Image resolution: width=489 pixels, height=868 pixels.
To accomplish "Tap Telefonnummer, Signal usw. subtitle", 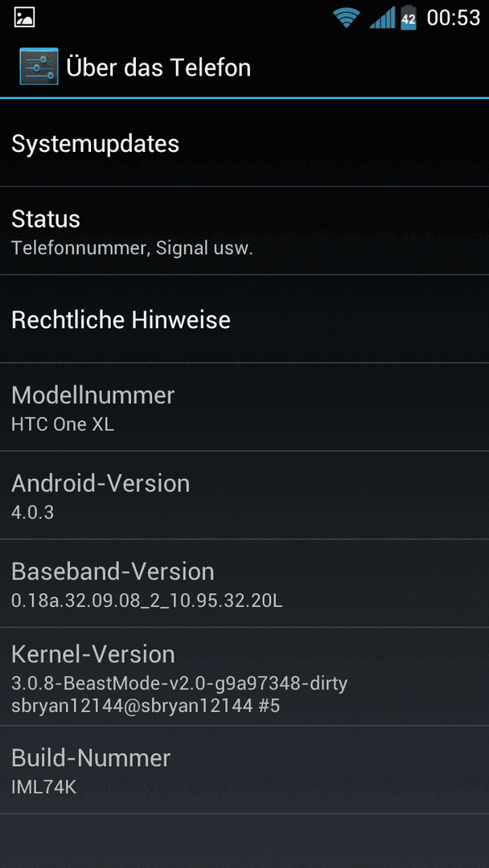I will [132, 248].
